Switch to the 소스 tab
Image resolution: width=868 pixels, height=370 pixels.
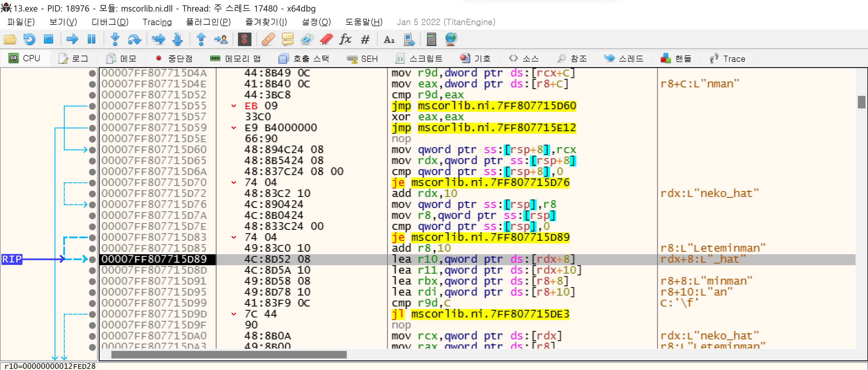click(x=524, y=59)
